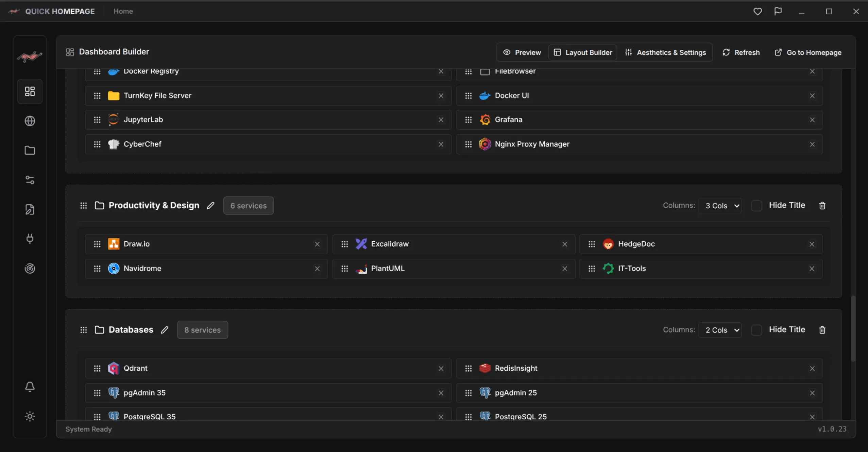Grab the Navidrome drag handle
The image size is (868, 452).
[97, 269]
